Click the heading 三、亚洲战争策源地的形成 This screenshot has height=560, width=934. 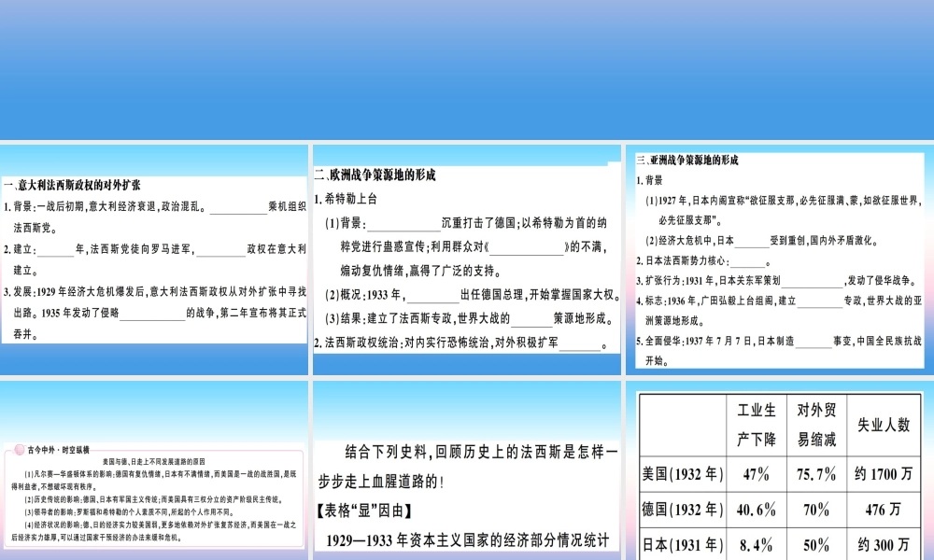point(687,161)
